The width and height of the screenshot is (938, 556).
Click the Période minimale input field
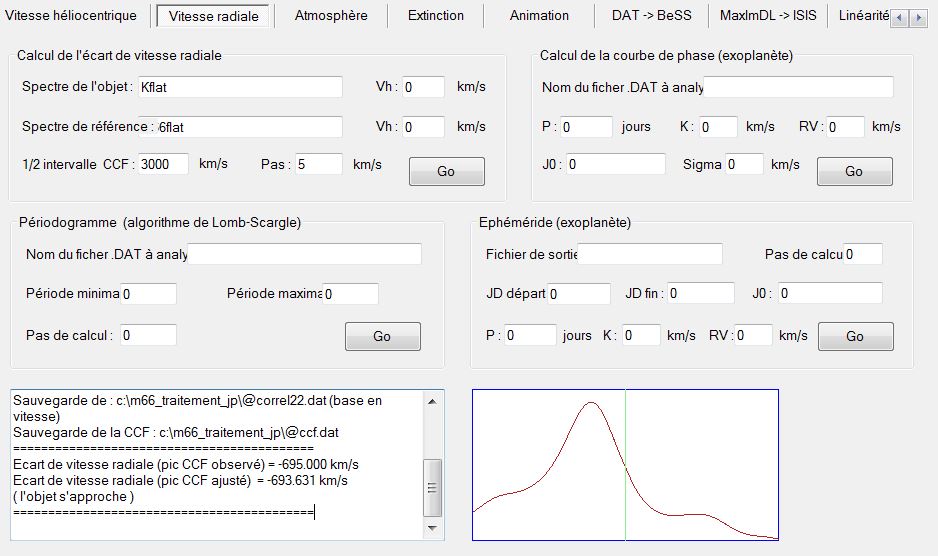click(x=148, y=294)
